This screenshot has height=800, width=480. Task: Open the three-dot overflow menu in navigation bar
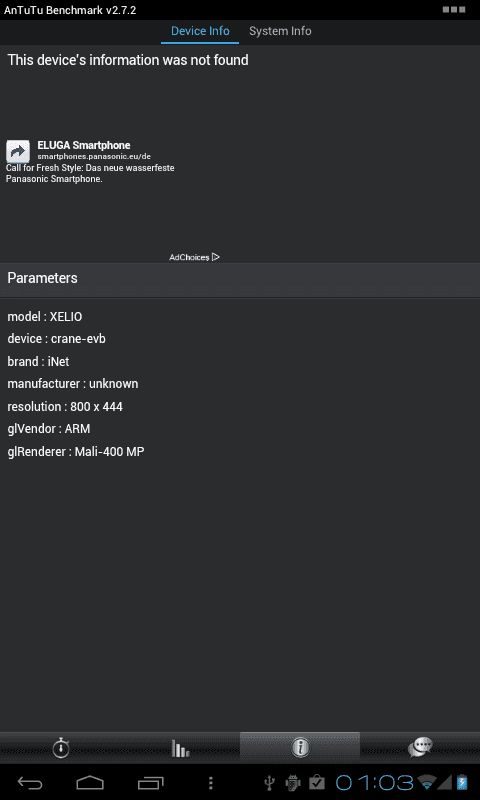(211, 783)
